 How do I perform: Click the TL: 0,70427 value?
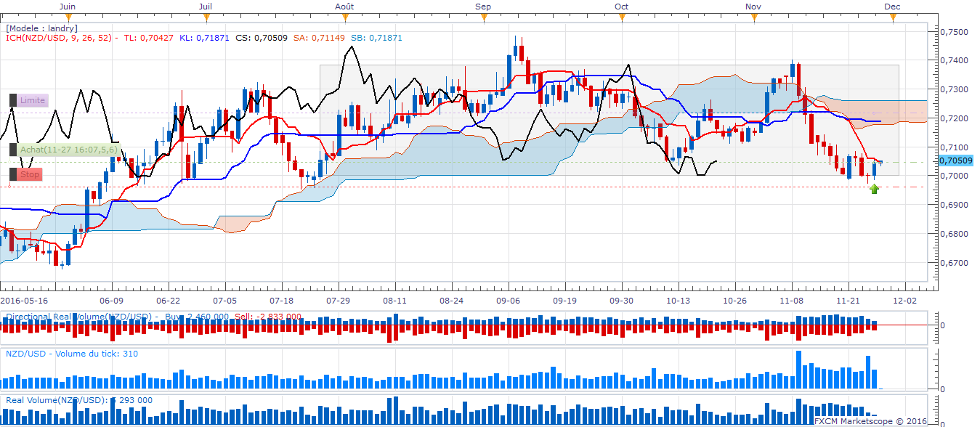pyautogui.click(x=149, y=37)
